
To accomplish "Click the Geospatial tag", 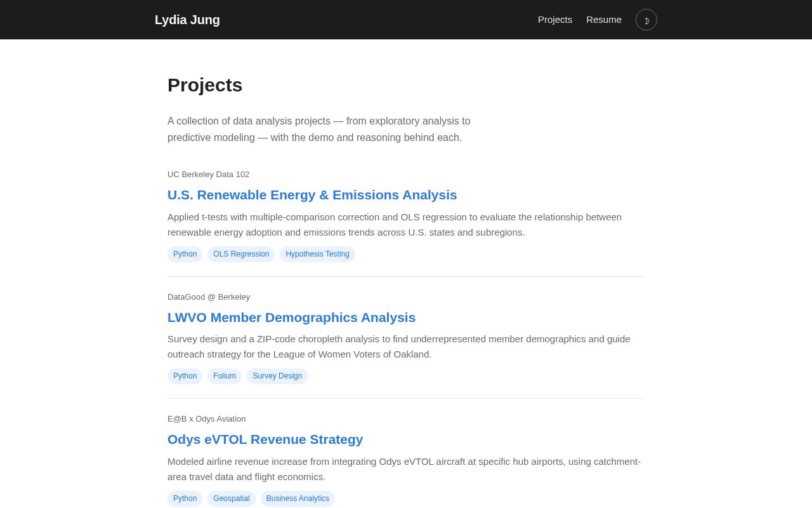I will 232,498.
